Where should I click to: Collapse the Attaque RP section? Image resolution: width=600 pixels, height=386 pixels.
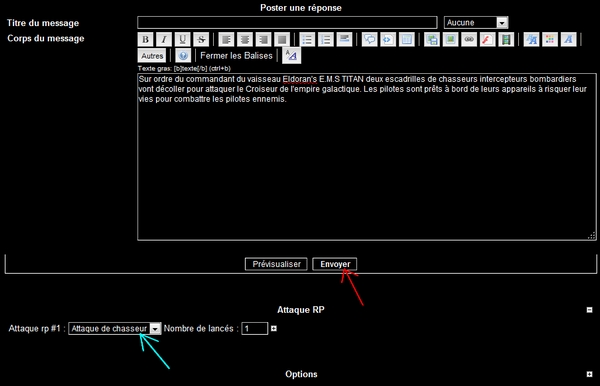589,310
